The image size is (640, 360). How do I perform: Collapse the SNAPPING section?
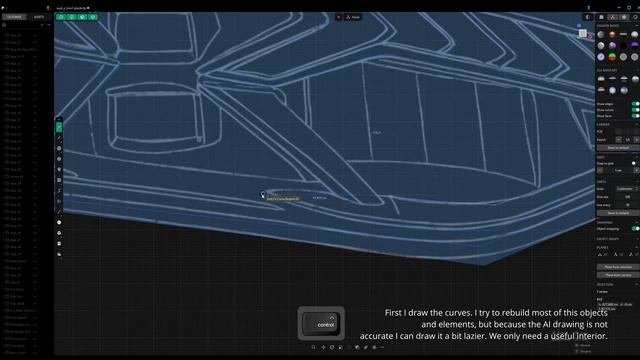pyautogui.click(x=637, y=222)
